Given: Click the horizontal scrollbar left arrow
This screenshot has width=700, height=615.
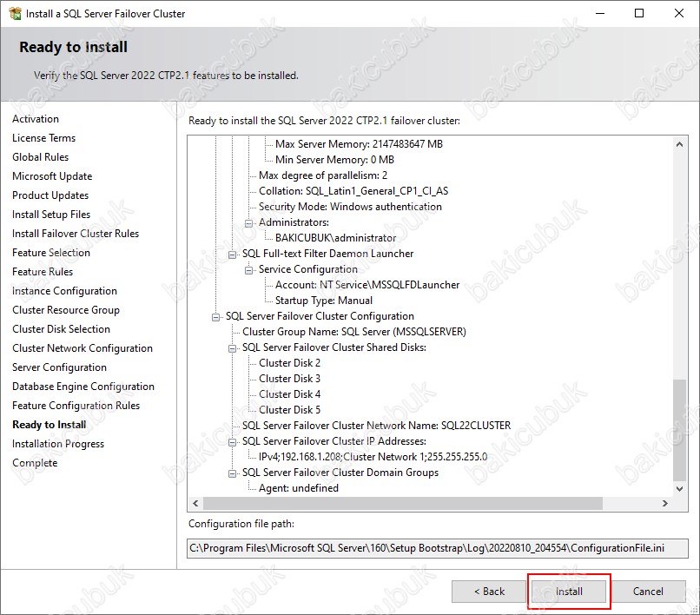Looking at the screenshot, I should click(195, 503).
